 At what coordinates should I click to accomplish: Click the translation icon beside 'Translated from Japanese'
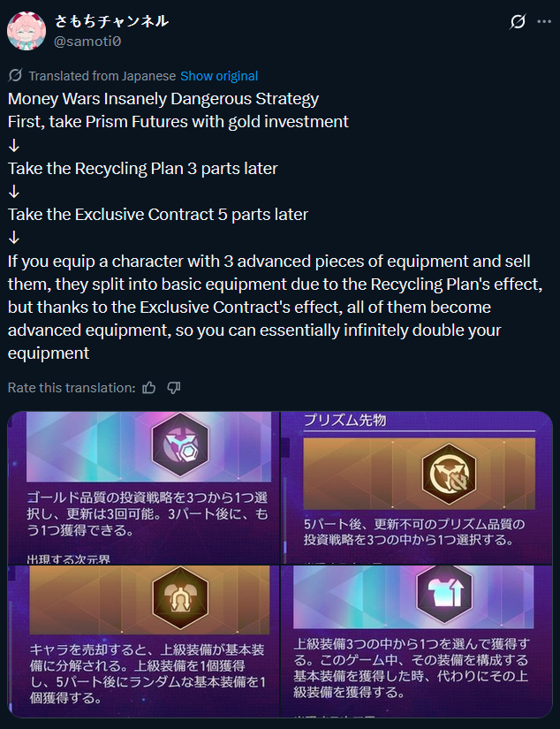coord(15,75)
